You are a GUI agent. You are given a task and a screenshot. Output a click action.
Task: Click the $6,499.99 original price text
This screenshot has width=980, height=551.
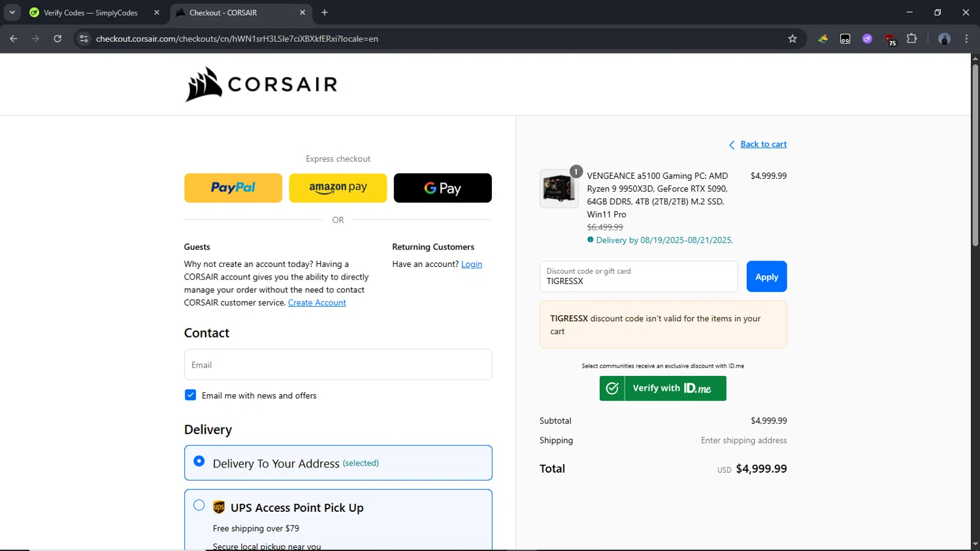(x=605, y=227)
